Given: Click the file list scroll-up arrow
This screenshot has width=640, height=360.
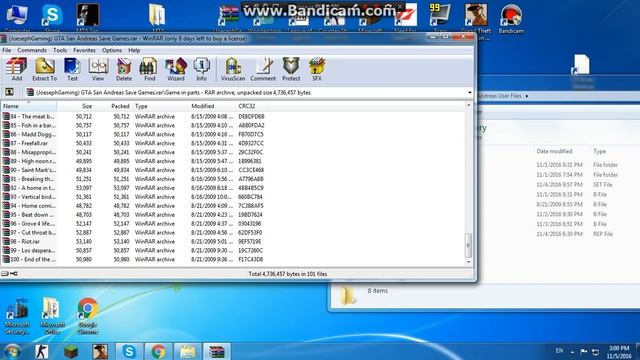Looking at the screenshot, I should [x=469, y=105].
